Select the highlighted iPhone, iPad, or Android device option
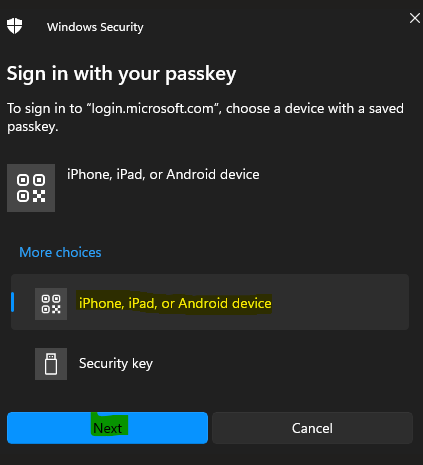423x465 pixels. pyautogui.click(x=210, y=302)
